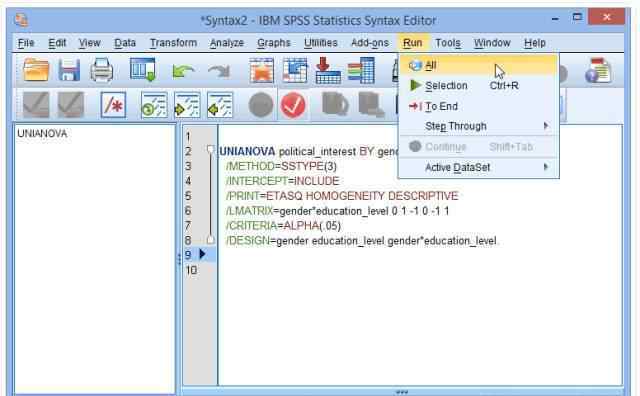
Task: Click the Open folder toolbar icon
Action: 36,70
